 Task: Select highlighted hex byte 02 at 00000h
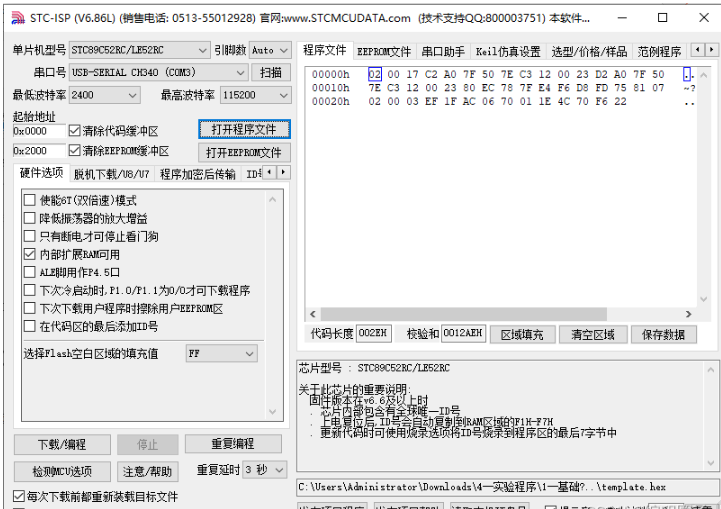(x=375, y=74)
